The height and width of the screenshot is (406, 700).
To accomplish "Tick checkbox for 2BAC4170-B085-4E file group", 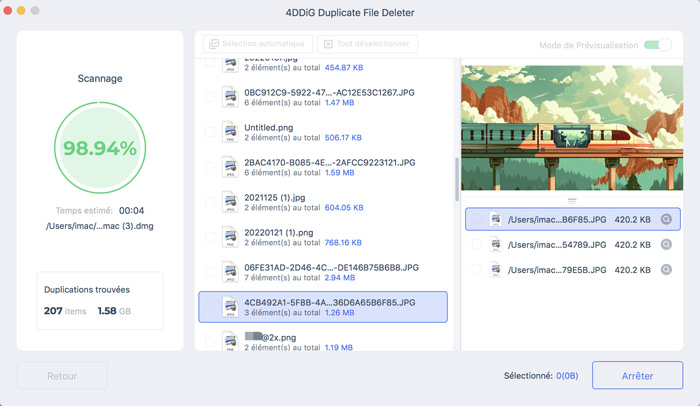I will point(209,167).
